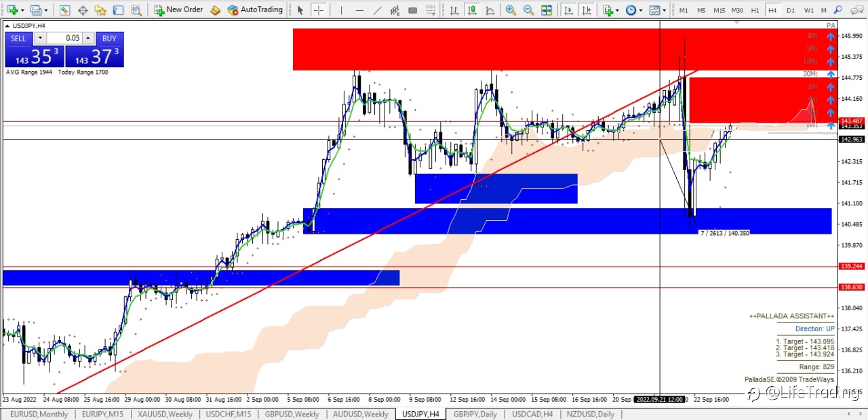868x420 pixels.
Task: Click the New Order button
Action: (x=178, y=10)
